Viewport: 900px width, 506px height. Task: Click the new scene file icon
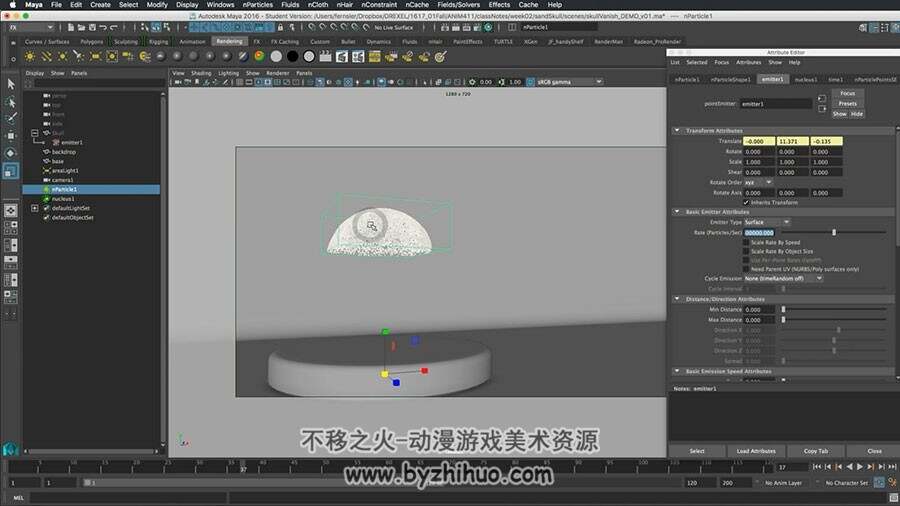click(71, 27)
